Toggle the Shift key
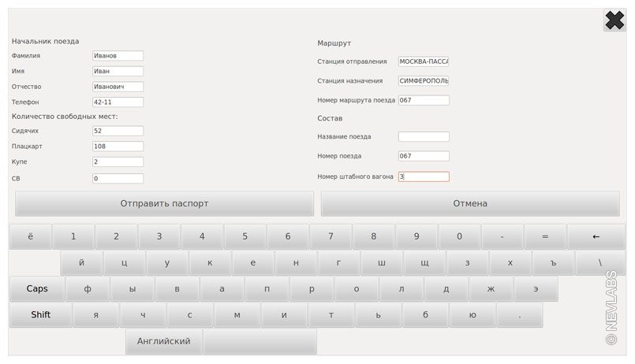The height and width of the screenshot is (364, 635). click(40, 315)
